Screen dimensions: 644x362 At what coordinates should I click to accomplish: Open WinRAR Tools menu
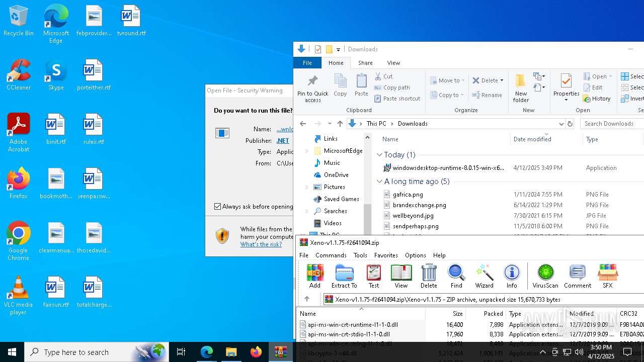[x=360, y=255]
